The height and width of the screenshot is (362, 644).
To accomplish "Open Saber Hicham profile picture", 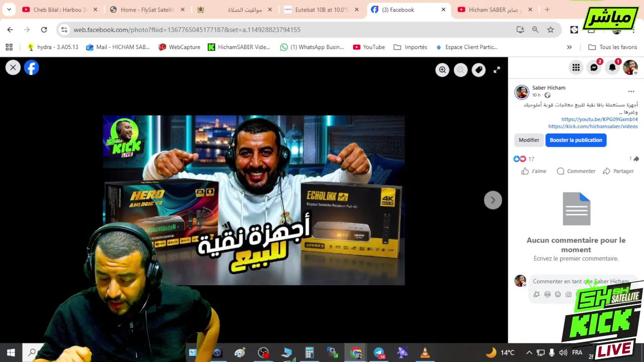I will [522, 92].
